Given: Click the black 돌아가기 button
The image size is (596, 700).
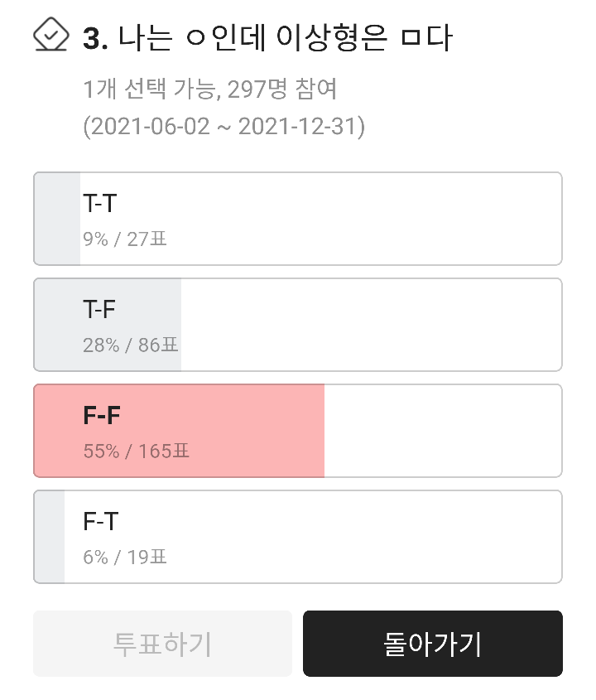Looking at the screenshot, I should pyautogui.click(x=432, y=644).
